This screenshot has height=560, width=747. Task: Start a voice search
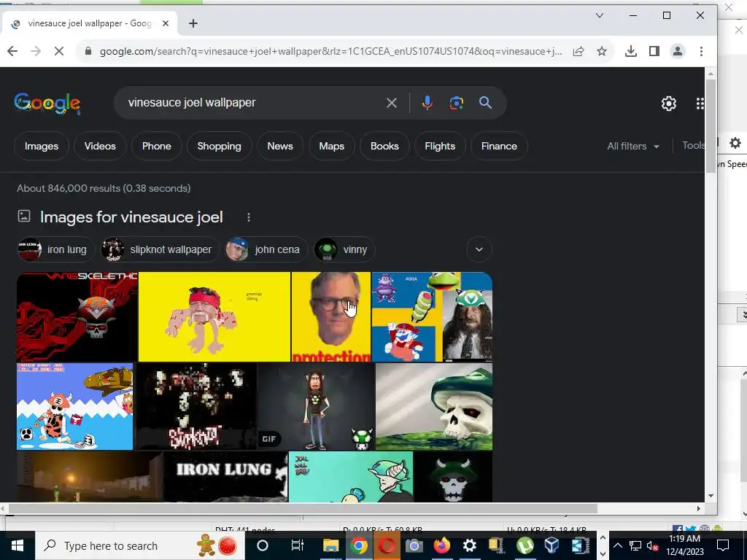(x=427, y=103)
